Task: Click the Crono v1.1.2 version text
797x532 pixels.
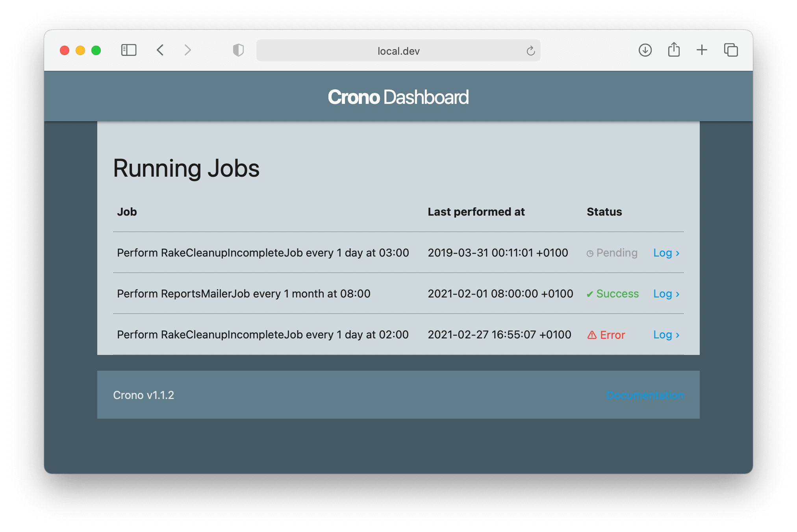Action: click(144, 395)
